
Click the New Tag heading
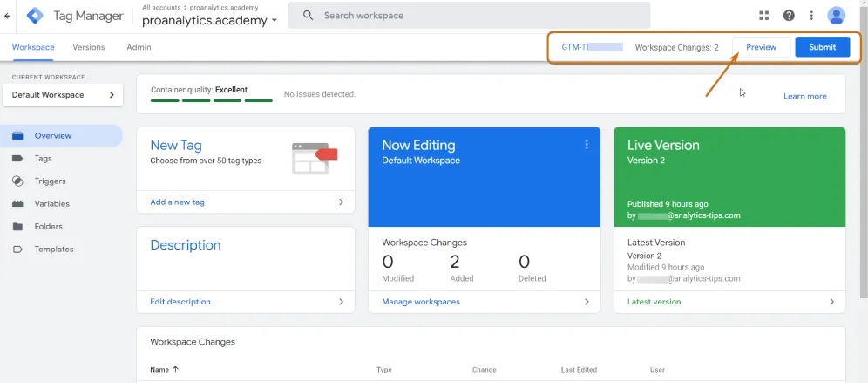tap(176, 145)
